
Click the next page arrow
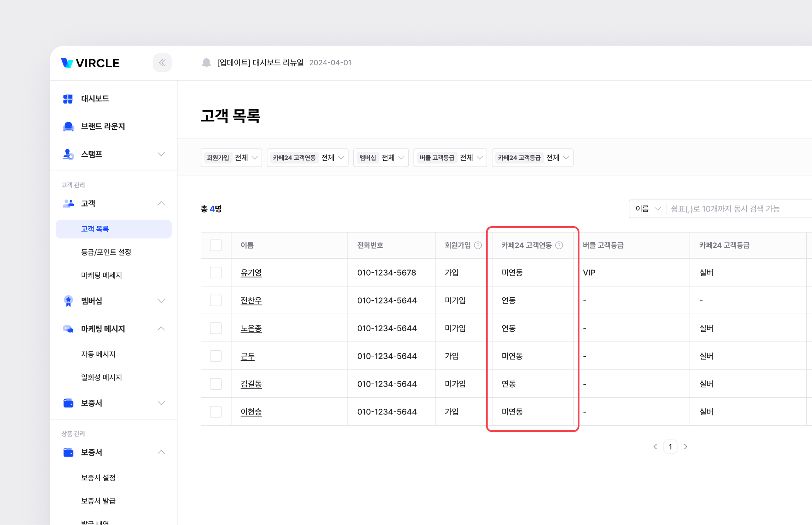[686, 447]
